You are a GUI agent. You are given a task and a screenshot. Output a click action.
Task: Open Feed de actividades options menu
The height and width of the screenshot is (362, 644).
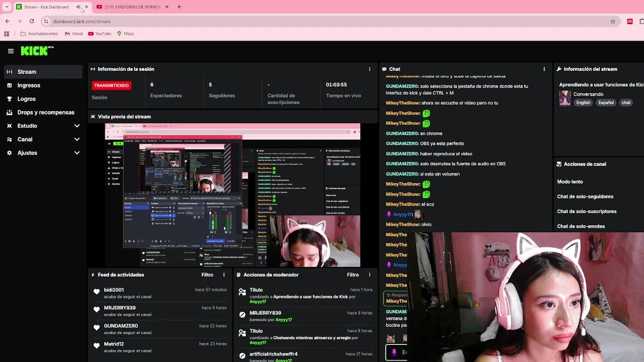click(x=224, y=275)
